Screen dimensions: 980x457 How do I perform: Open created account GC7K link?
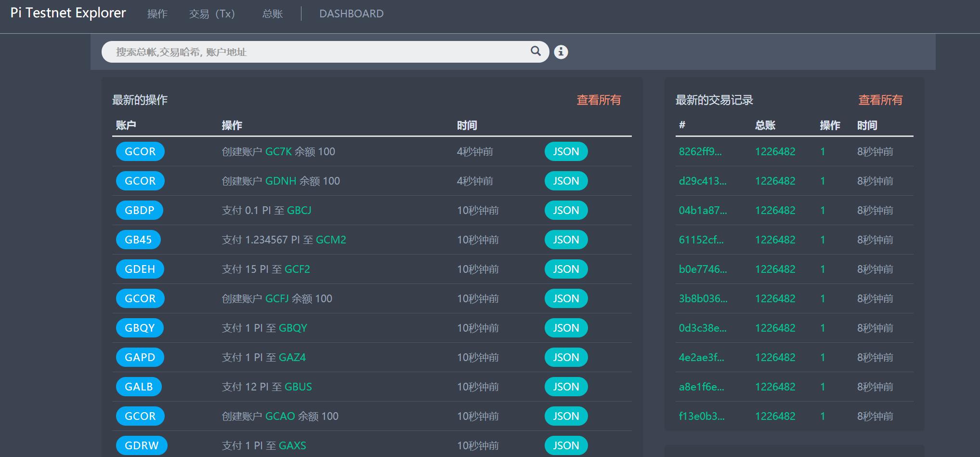(x=278, y=151)
